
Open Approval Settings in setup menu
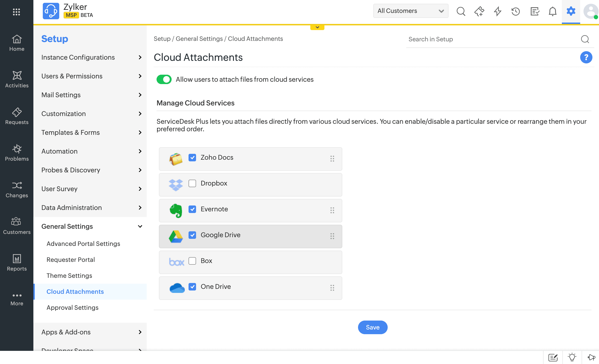[72, 307]
